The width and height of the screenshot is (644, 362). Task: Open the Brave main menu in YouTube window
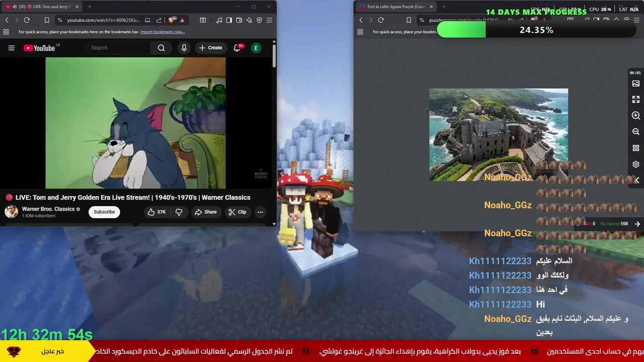tap(269, 20)
